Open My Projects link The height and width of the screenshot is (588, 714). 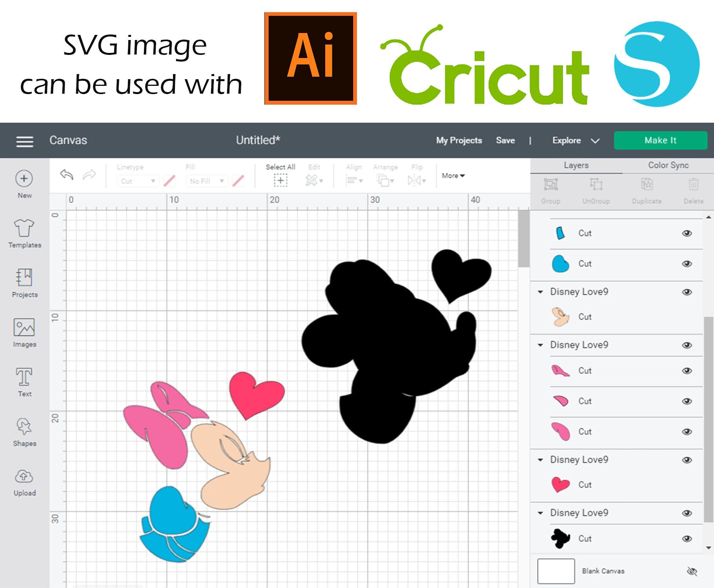point(459,140)
